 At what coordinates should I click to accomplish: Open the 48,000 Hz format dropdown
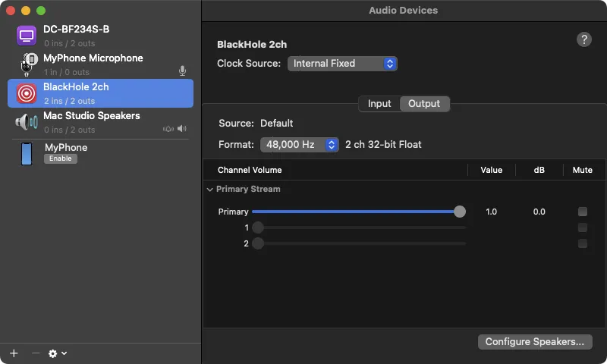299,145
